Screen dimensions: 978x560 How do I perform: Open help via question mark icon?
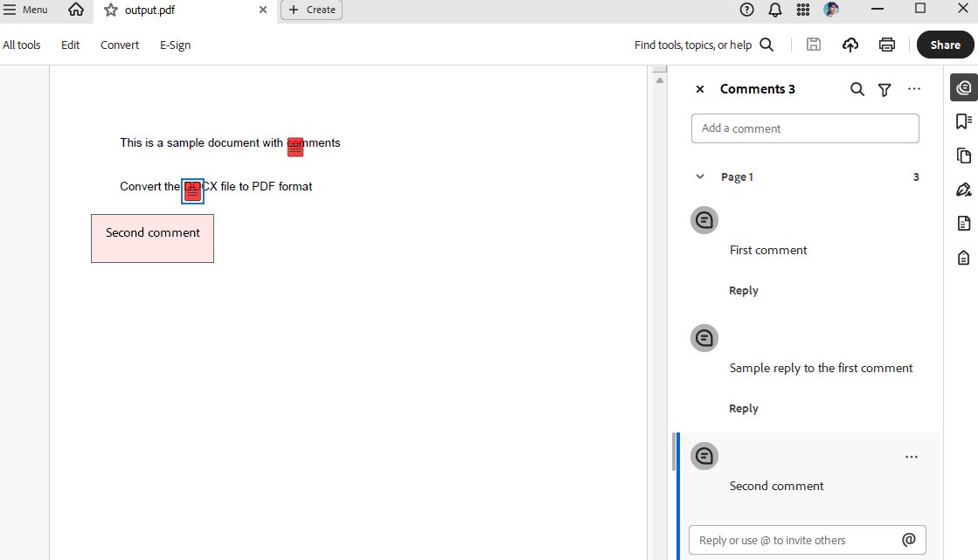pyautogui.click(x=746, y=10)
